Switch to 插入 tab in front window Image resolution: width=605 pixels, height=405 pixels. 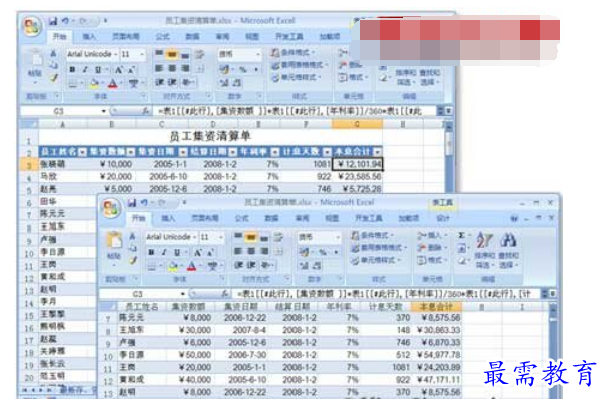(x=168, y=218)
